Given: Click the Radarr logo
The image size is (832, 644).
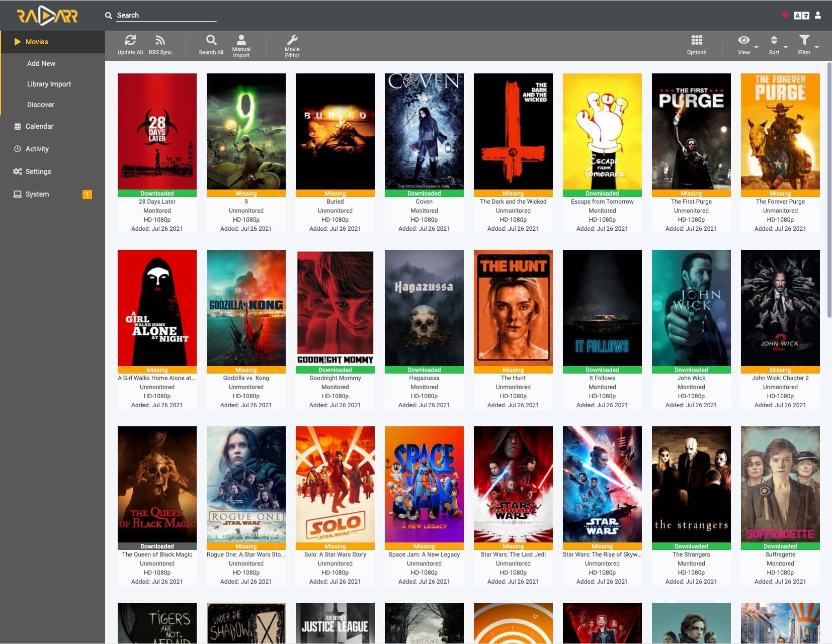Looking at the screenshot, I should pyautogui.click(x=47, y=16).
